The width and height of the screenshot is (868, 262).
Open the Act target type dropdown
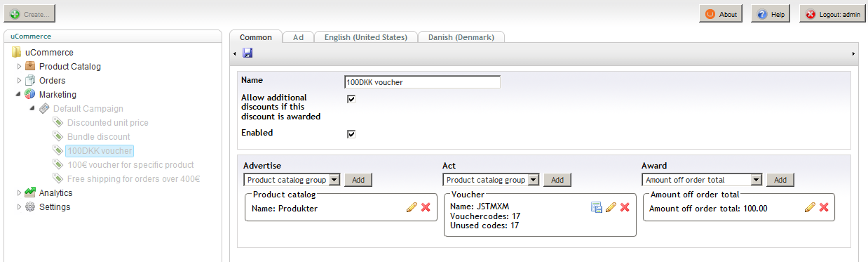pos(491,180)
